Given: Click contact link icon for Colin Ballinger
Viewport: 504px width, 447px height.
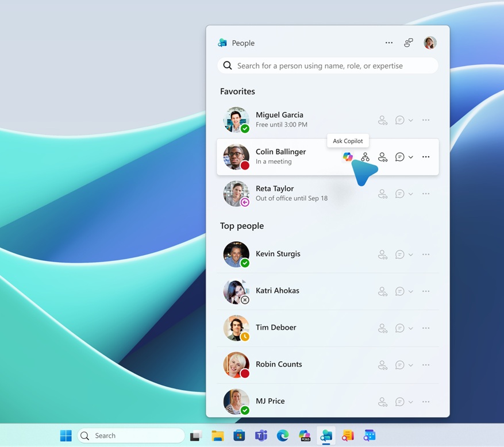Looking at the screenshot, I should 383,157.
